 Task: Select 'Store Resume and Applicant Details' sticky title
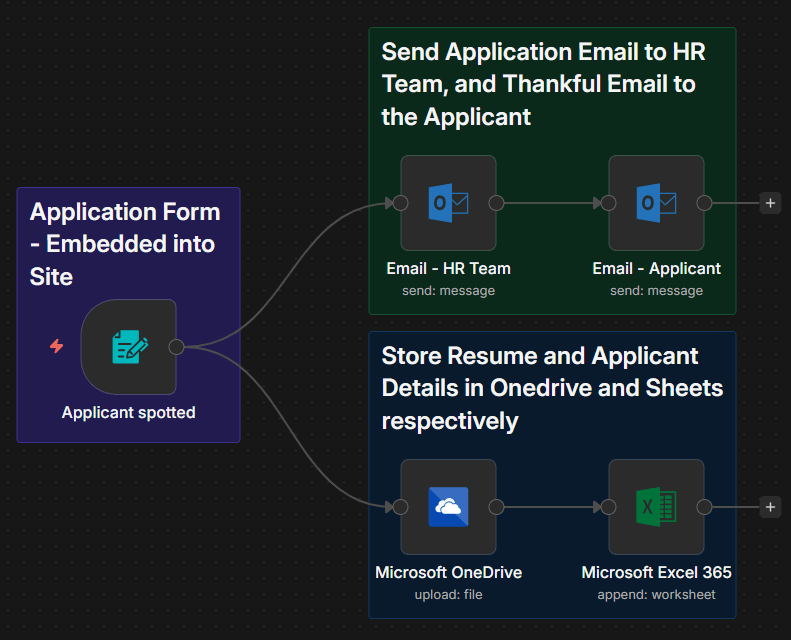(552, 388)
